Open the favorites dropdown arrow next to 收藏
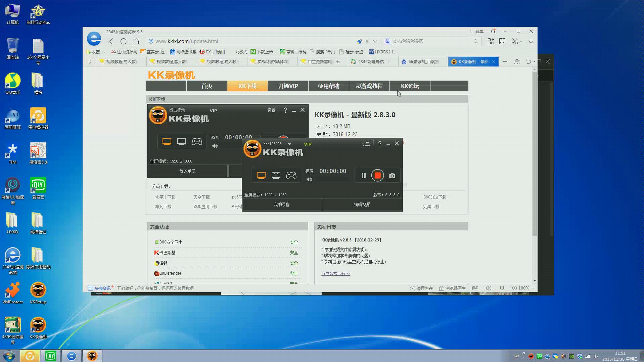The height and width of the screenshot is (362, 644). click(104, 52)
